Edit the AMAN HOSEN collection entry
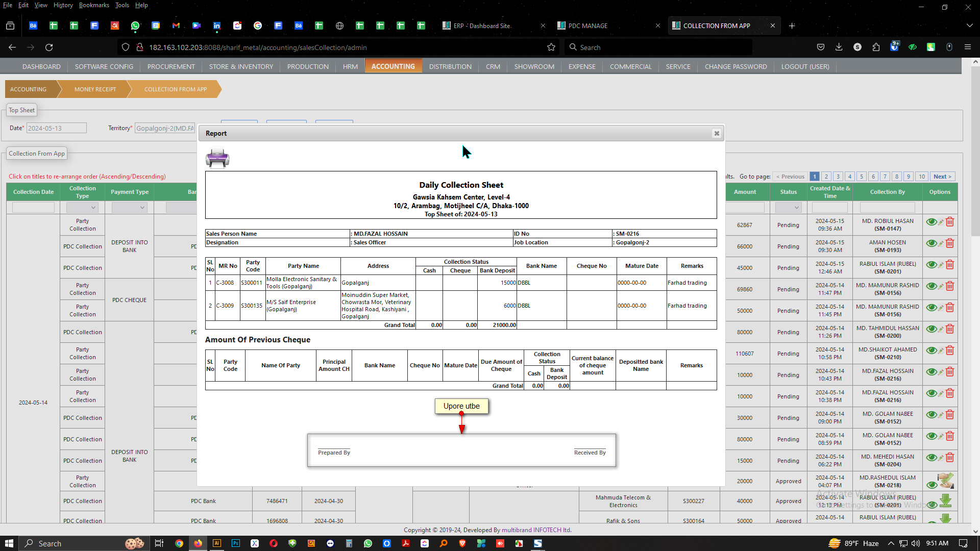The image size is (980, 551). click(x=941, y=243)
